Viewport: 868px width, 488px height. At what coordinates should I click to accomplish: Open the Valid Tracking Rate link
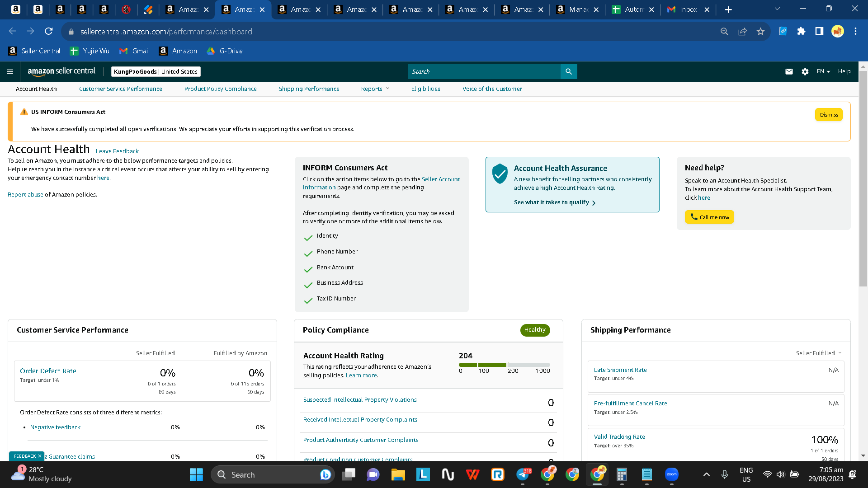pos(619,437)
